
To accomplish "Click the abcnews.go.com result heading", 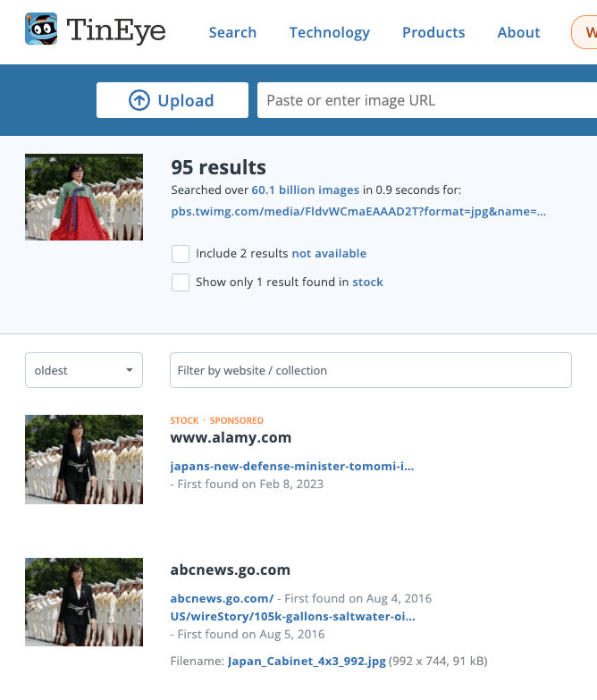I will click(x=231, y=569).
